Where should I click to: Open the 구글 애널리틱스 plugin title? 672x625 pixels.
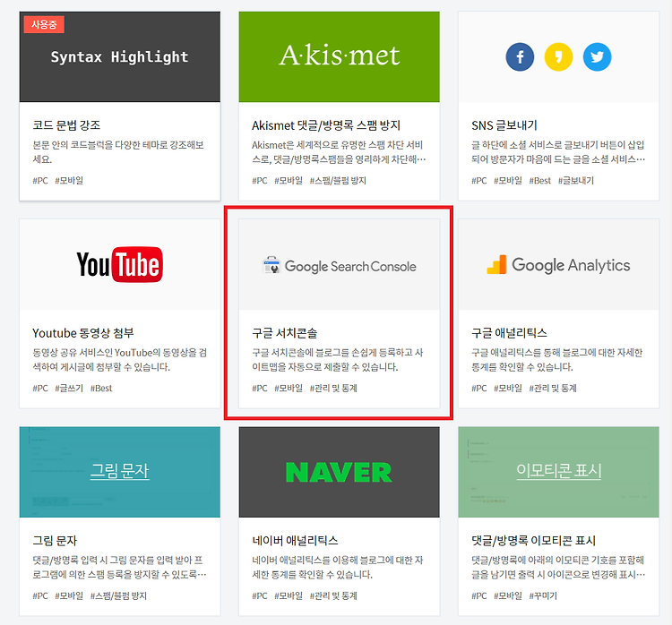point(509,333)
